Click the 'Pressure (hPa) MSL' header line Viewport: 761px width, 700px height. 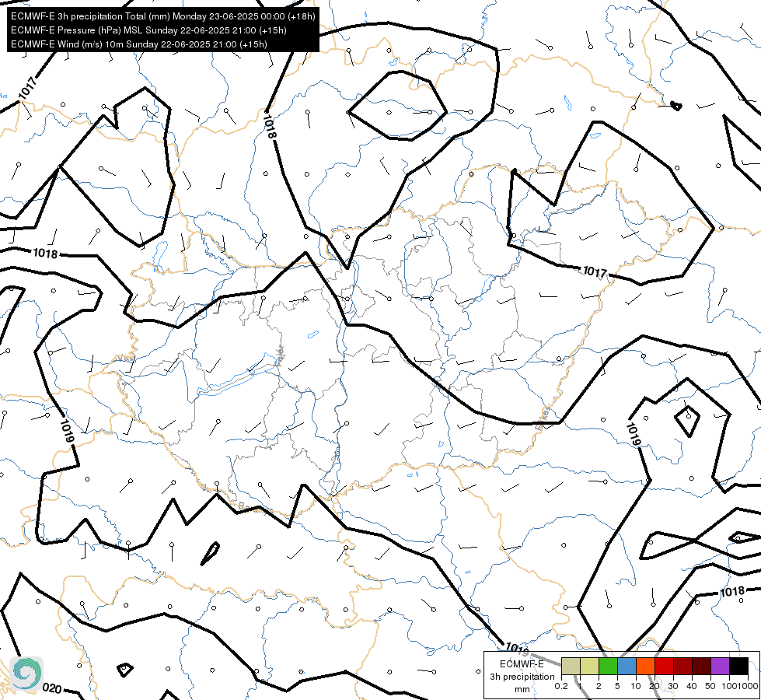pos(148,30)
